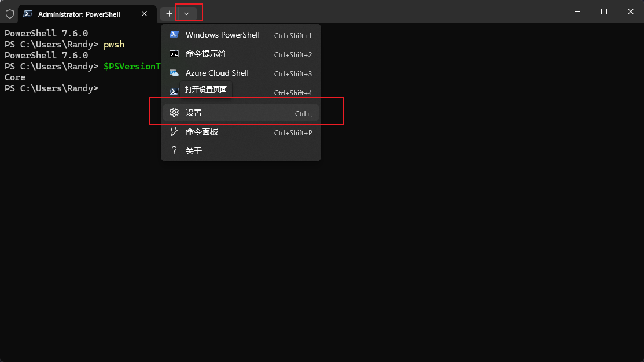This screenshot has width=644, height=362.
Task: Open Windows PowerShell profile from menu
Action: pyautogui.click(x=241, y=35)
